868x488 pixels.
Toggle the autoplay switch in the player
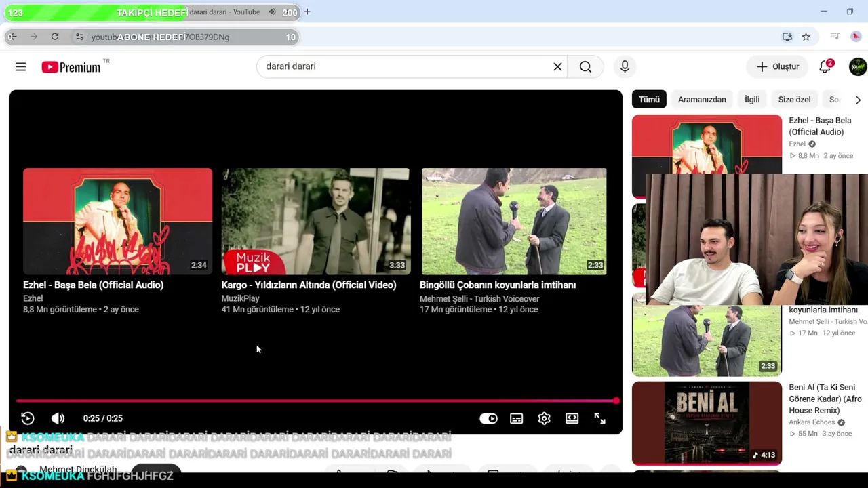[488, 418]
